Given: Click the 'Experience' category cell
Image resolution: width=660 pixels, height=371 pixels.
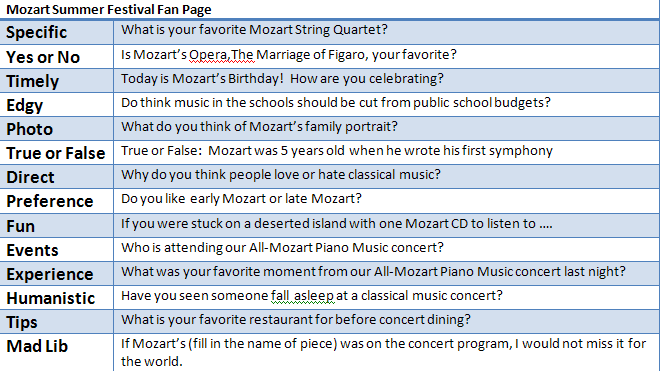Looking at the screenshot, I should (56, 273).
